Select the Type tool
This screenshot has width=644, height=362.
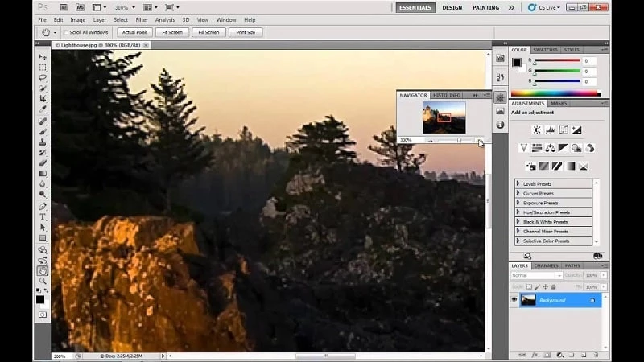pos(42,217)
